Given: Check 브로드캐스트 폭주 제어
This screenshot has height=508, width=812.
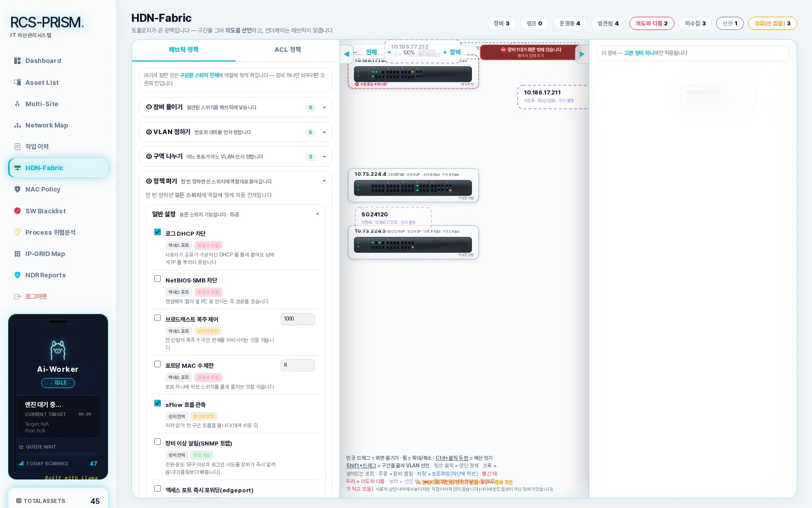Looking at the screenshot, I should coord(157,318).
